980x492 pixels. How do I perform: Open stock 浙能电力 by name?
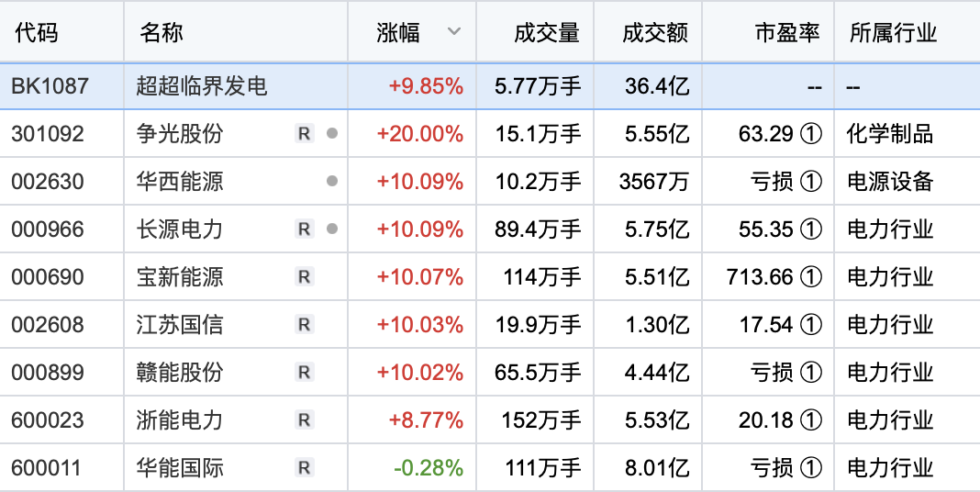point(180,420)
